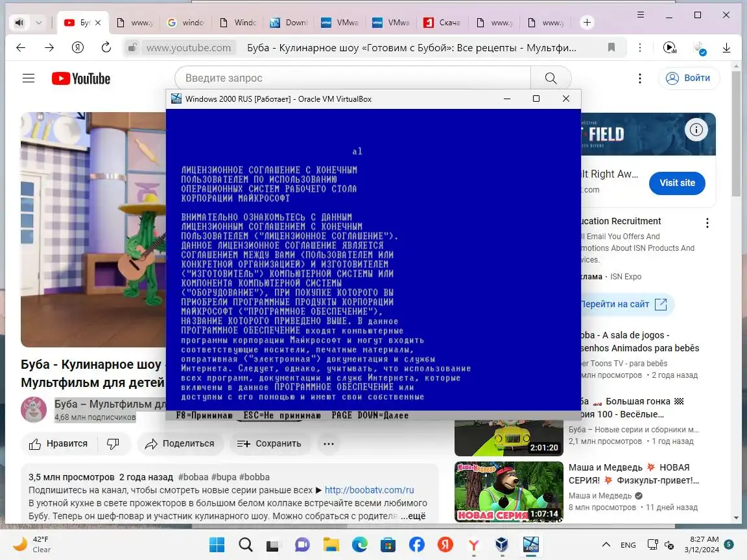The width and height of the screenshot is (747, 560).
Task: Click the VirtualBox window title bar icon
Action: pos(176,99)
